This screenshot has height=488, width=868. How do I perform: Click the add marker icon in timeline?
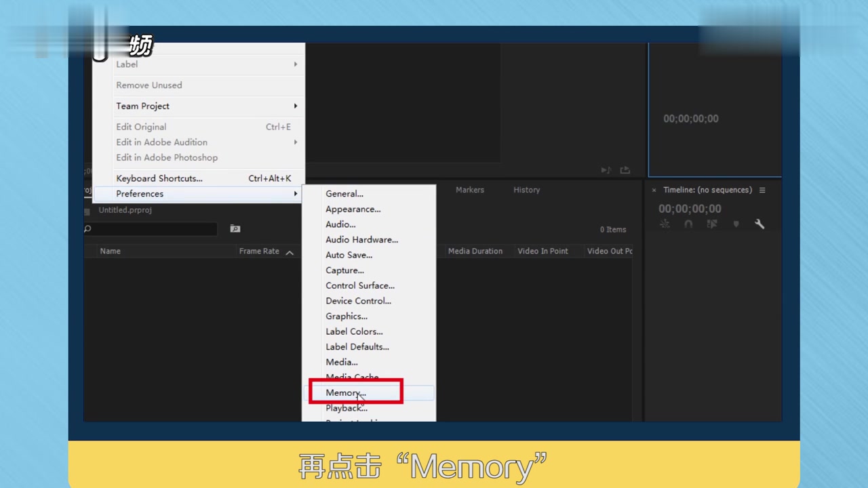pyautogui.click(x=736, y=224)
